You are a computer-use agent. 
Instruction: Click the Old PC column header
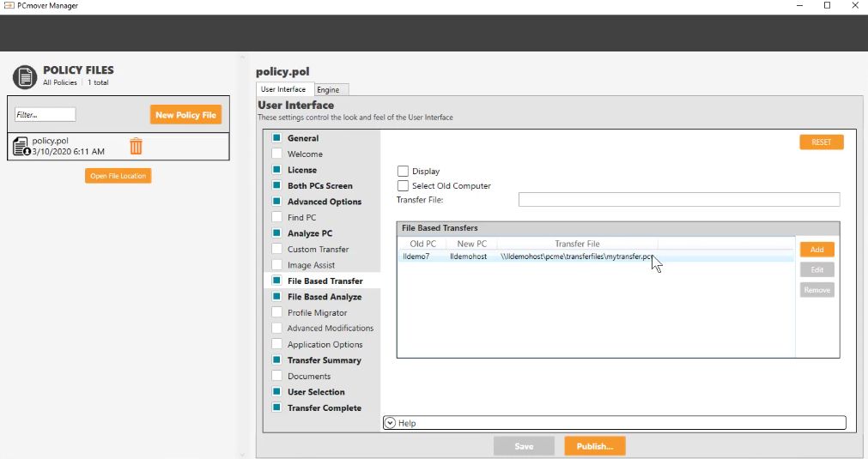tap(422, 244)
